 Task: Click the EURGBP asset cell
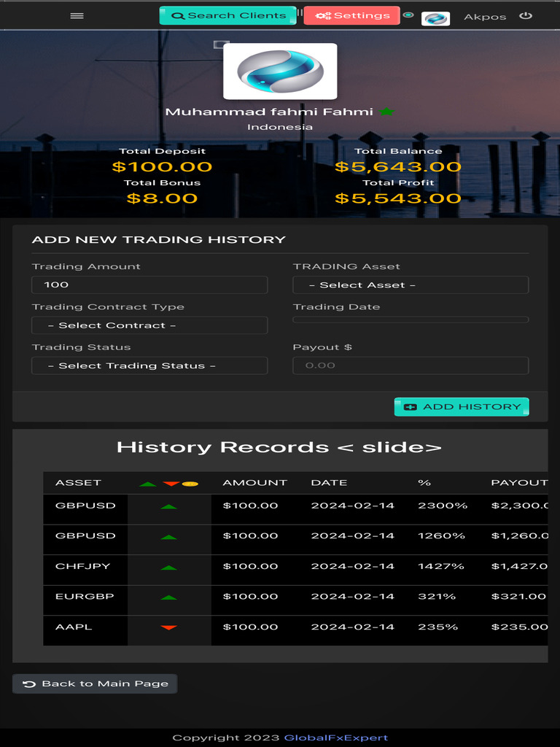[85, 600]
